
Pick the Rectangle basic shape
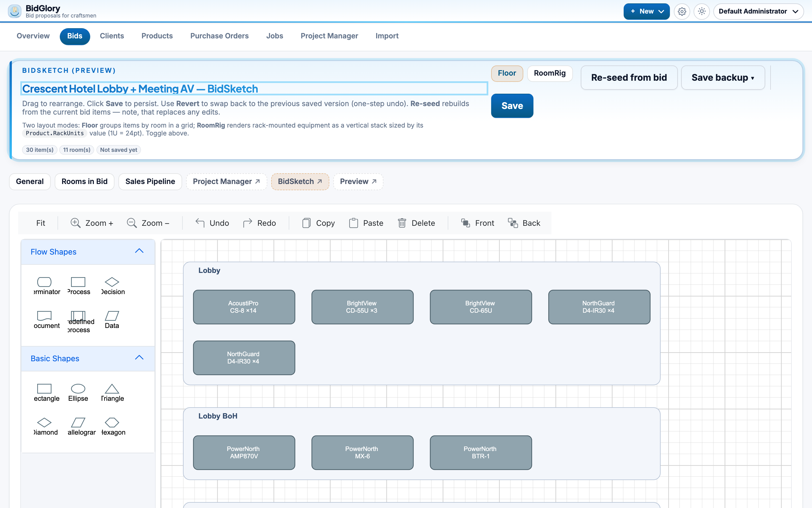click(44, 393)
